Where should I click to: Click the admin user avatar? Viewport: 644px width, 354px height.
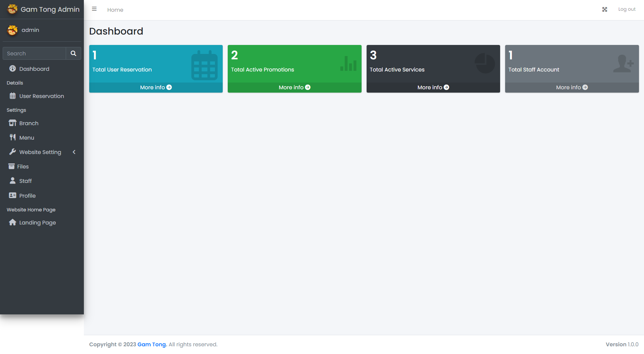click(12, 30)
